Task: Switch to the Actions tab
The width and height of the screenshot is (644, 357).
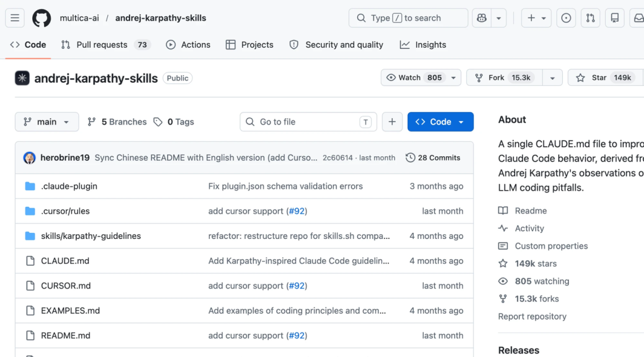Action: 188,45
